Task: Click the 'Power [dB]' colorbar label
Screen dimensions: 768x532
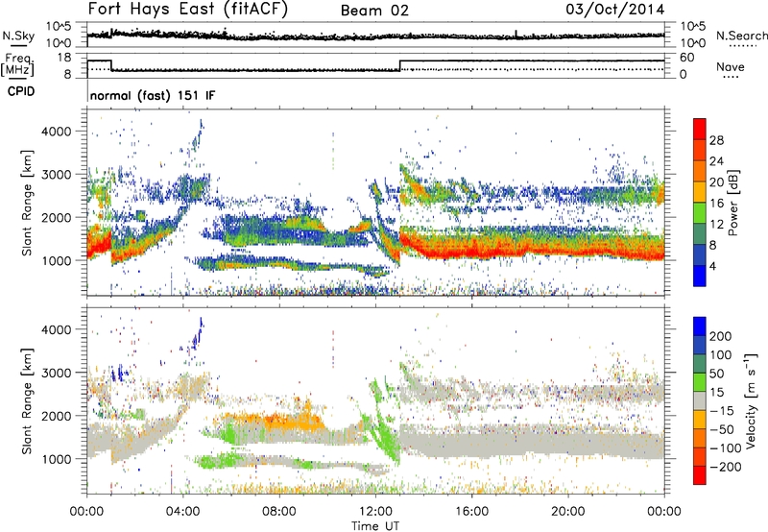Action: (x=732, y=203)
